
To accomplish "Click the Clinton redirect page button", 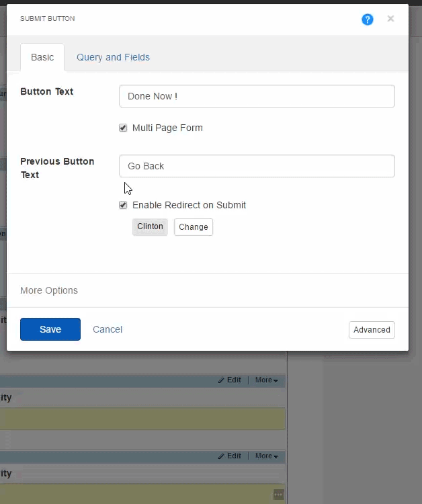I will (150, 227).
